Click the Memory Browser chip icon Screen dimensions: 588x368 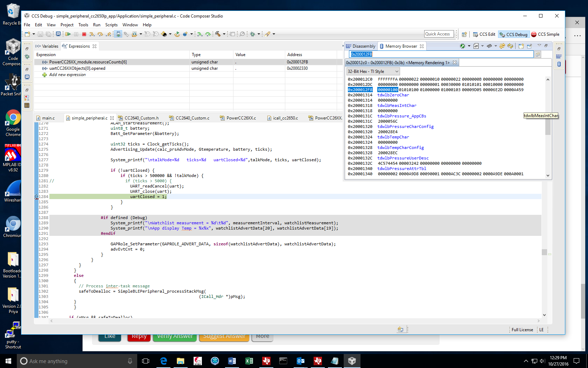point(463,46)
